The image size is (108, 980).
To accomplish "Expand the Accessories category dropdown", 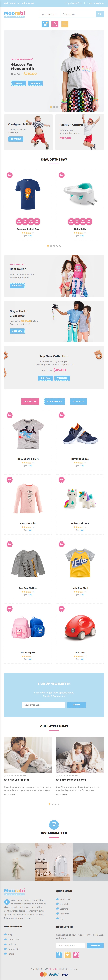I will pos(49,14).
